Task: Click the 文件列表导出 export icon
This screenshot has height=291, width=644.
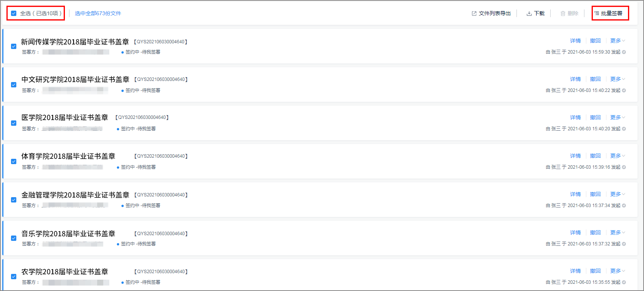Action: [474, 13]
